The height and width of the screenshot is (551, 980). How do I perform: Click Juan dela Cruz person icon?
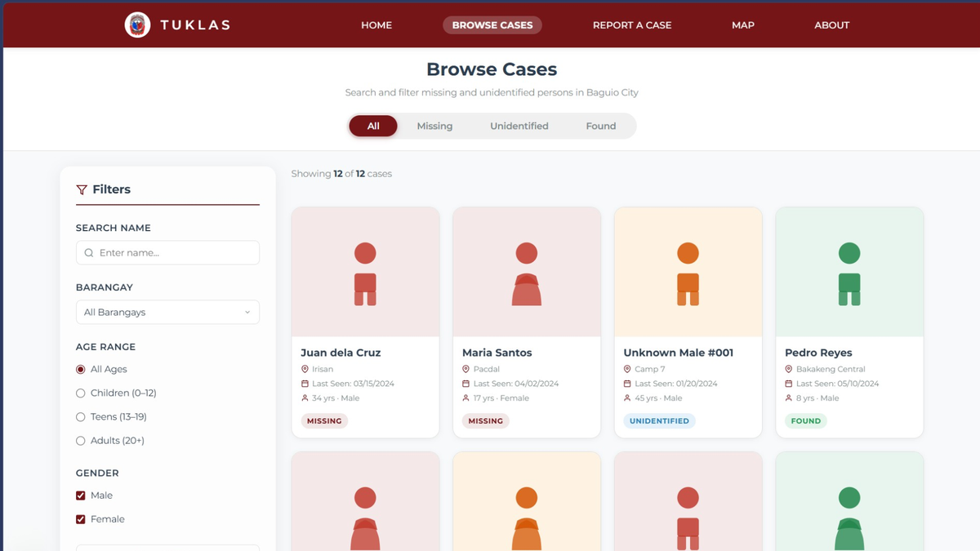click(305, 398)
